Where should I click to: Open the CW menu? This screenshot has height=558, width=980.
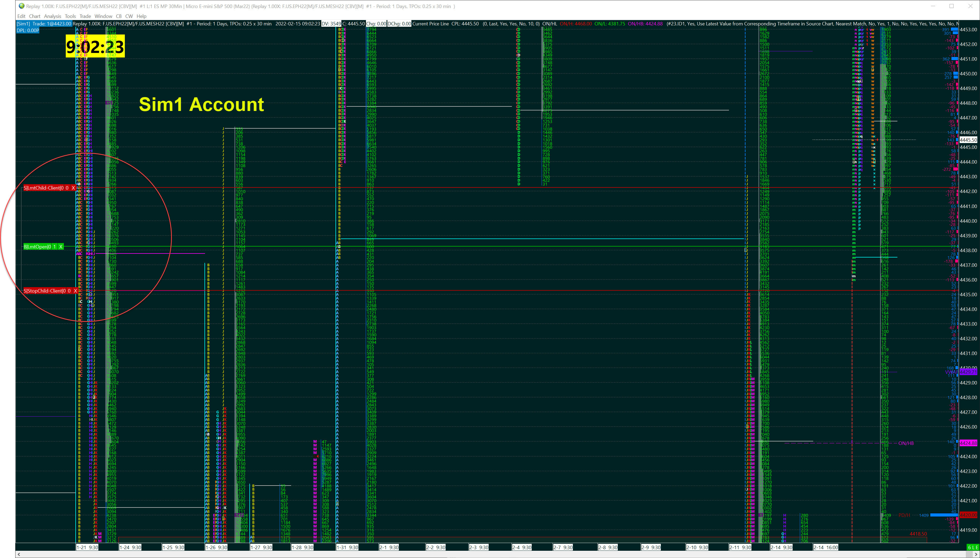[129, 16]
